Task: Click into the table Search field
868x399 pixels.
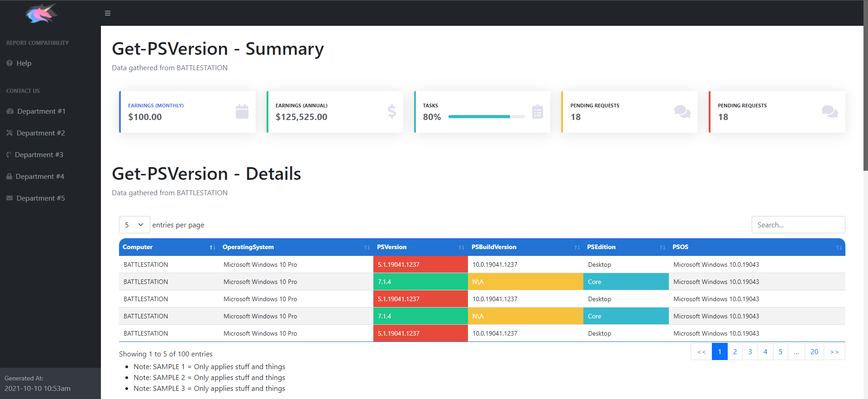Action: click(x=798, y=225)
